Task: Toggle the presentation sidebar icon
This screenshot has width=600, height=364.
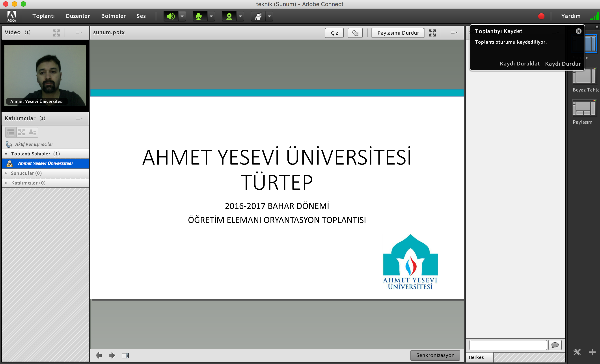Action: 125,355
